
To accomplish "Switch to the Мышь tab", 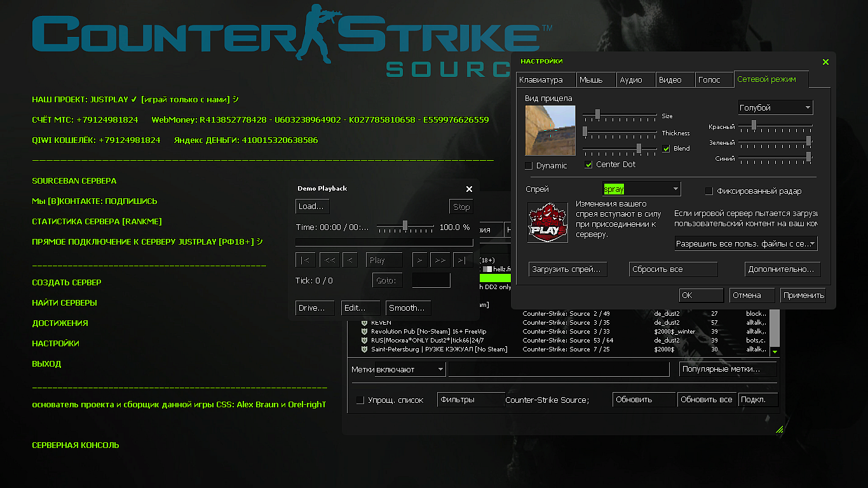I will click(x=597, y=79).
